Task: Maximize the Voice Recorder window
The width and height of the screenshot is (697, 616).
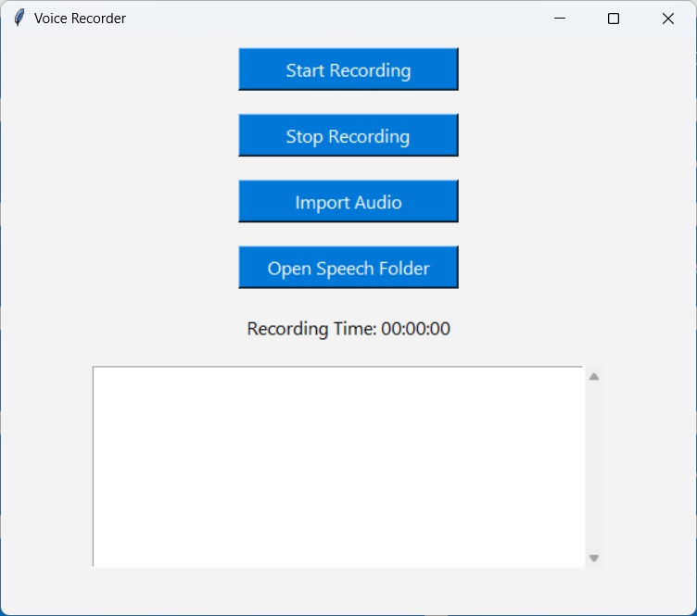Action: tap(614, 19)
